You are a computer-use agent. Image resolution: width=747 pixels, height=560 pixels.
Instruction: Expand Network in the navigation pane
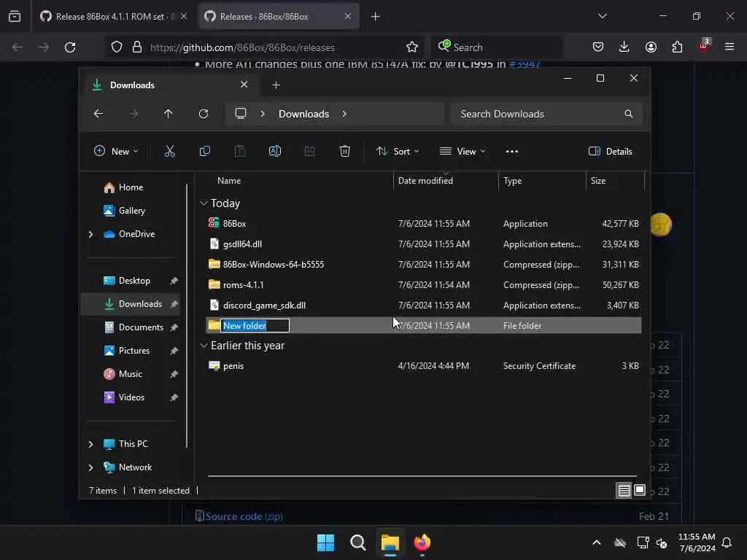pos(90,467)
